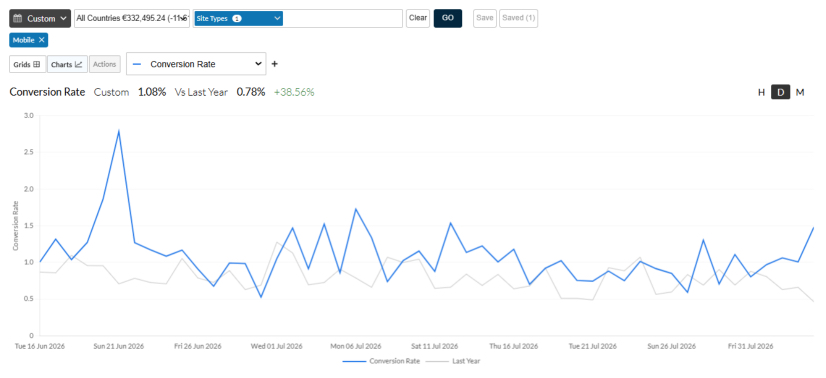This screenshot has width=826, height=378.
Task: Remove the Mobile filter tag
Action: point(42,40)
